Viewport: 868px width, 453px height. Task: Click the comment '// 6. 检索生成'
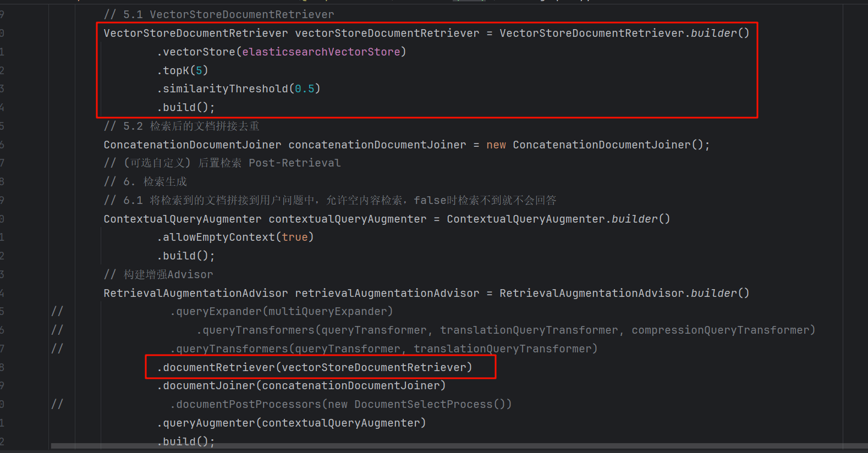tap(145, 181)
